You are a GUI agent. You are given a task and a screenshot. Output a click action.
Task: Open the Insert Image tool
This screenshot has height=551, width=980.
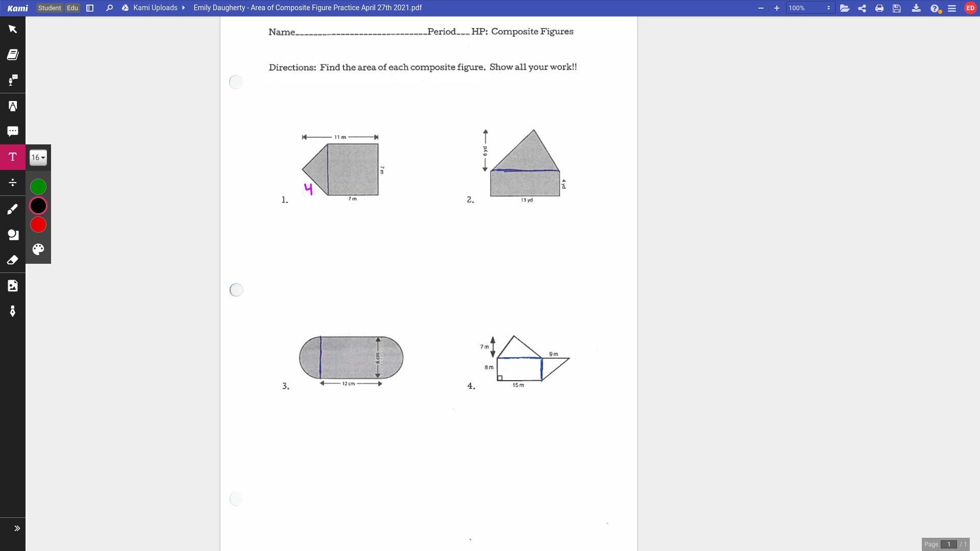click(x=13, y=286)
